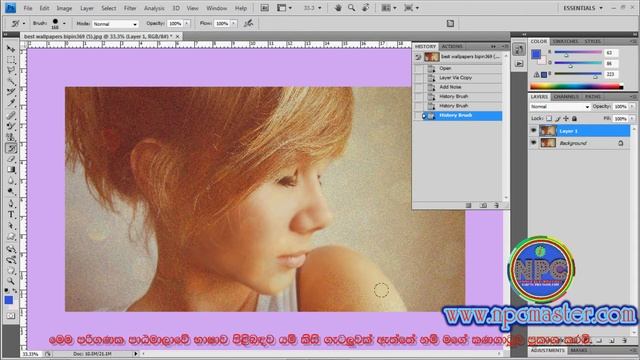The height and width of the screenshot is (360, 640).
Task: Select the Move tool
Action: click(11, 49)
